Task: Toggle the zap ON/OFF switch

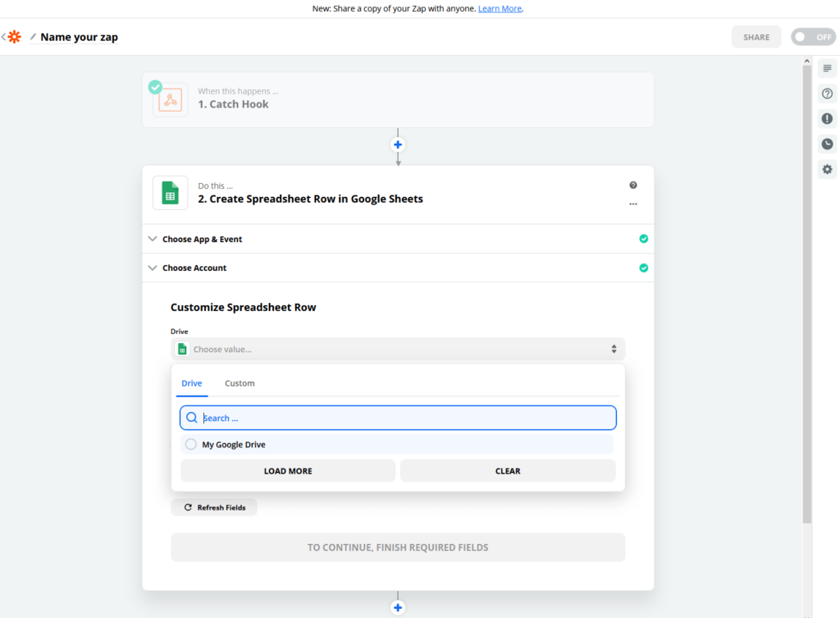Action: (x=813, y=37)
